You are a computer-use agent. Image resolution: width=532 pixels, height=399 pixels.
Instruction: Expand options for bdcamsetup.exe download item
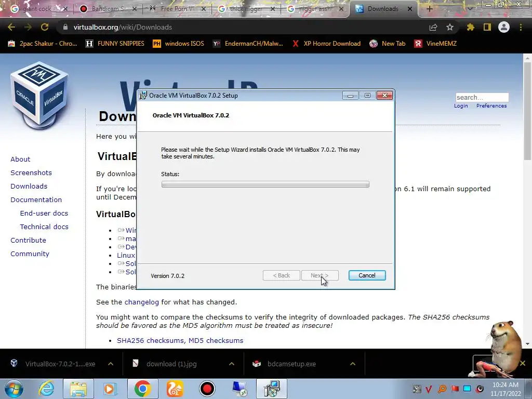[353, 364]
